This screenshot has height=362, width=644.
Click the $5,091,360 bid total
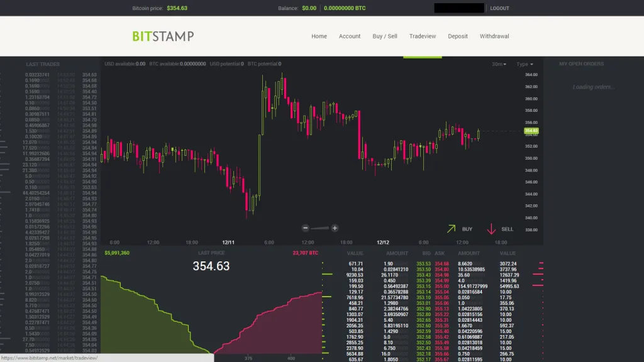(117, 253)
